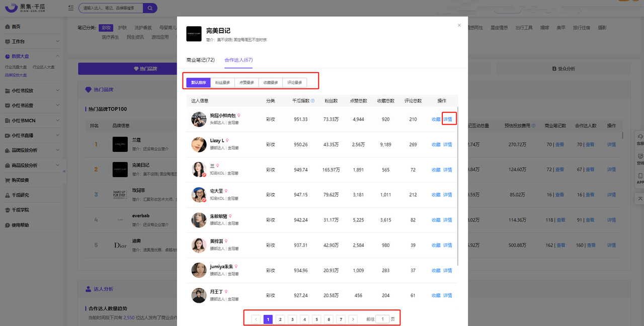Open 行业流量大盘 submenu item
Viewport: 644px width, 326px height.
[16, 67]
